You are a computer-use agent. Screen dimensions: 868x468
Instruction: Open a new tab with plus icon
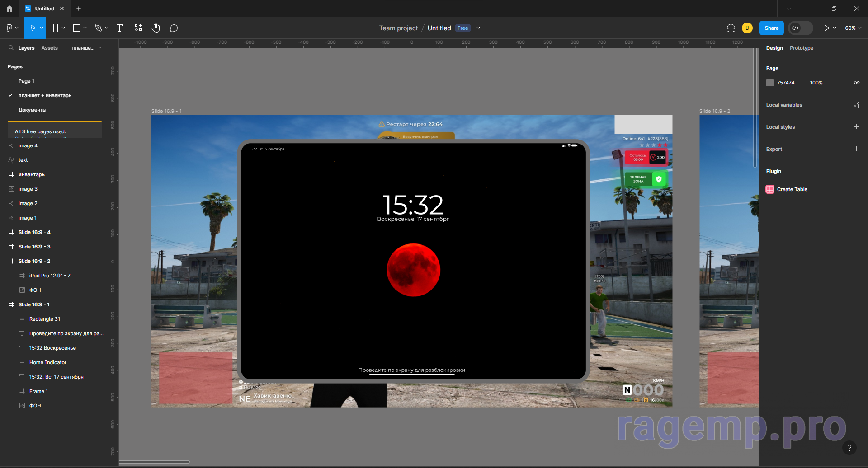tap(79, 9)
